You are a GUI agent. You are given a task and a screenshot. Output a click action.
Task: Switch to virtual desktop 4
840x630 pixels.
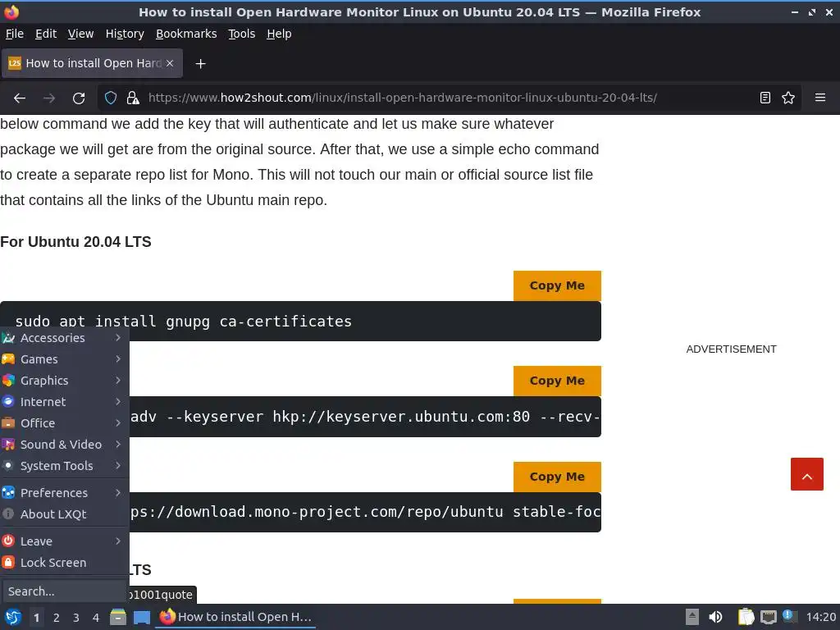(x=96, y=618)
